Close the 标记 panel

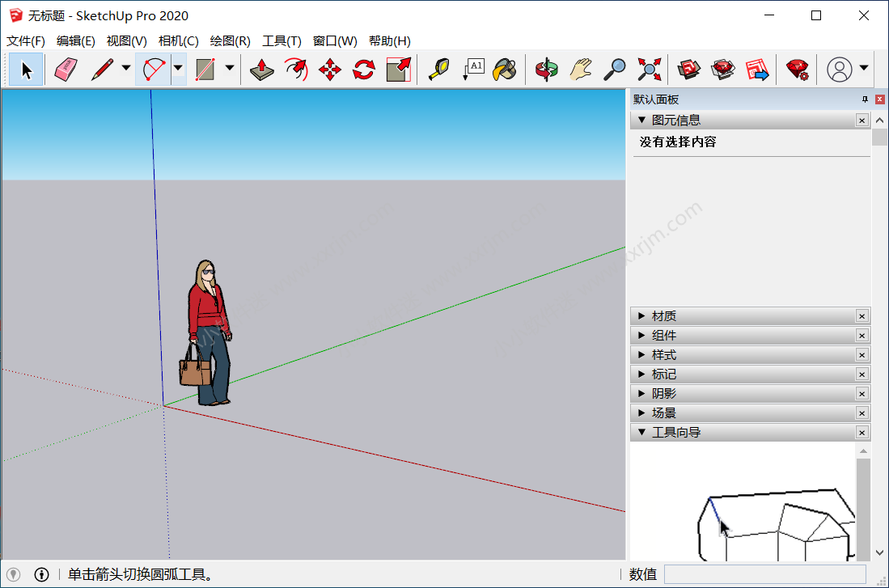(861, 374)
